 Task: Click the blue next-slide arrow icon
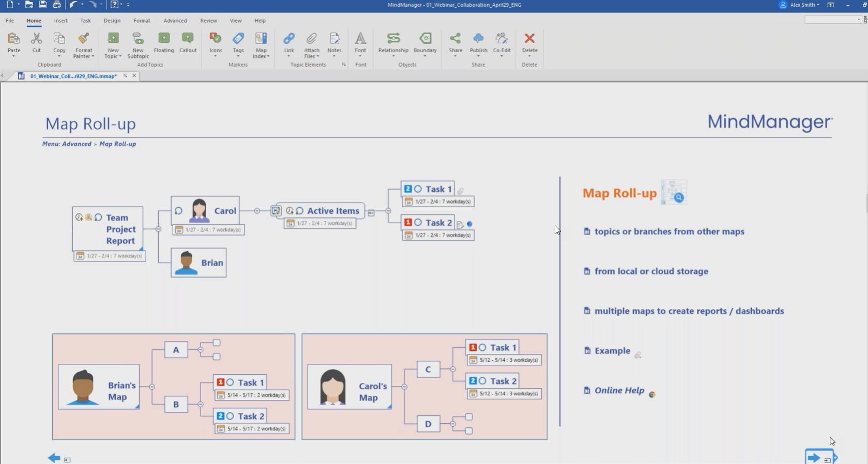(x=814, y=458)
